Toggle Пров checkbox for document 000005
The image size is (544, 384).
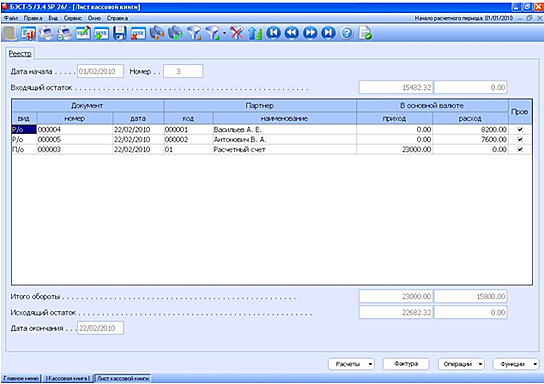coord(520,139)
